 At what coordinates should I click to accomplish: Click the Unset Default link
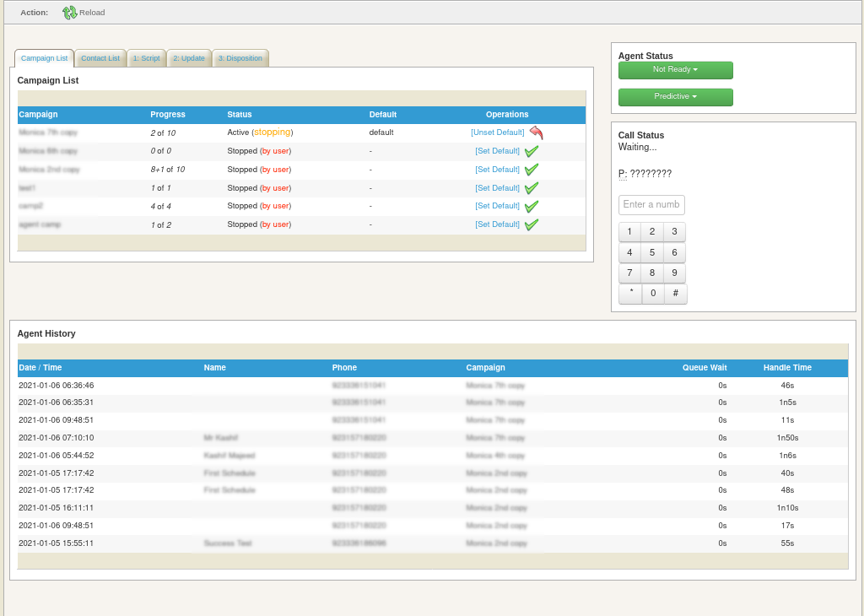[x=498, y=132]
